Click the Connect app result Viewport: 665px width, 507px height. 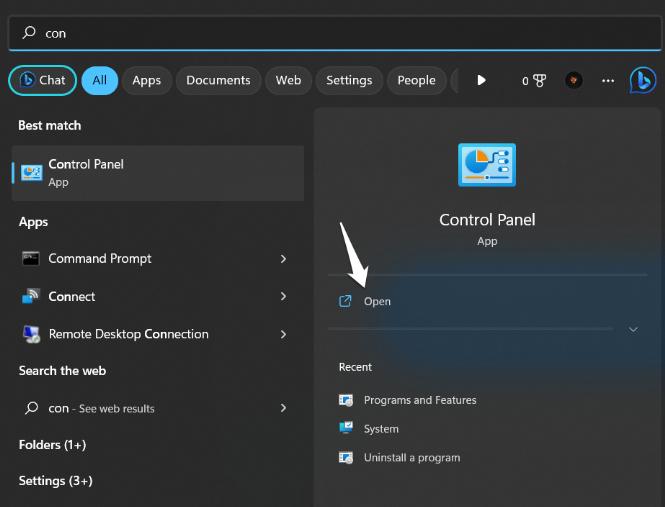tap(157, 296)
